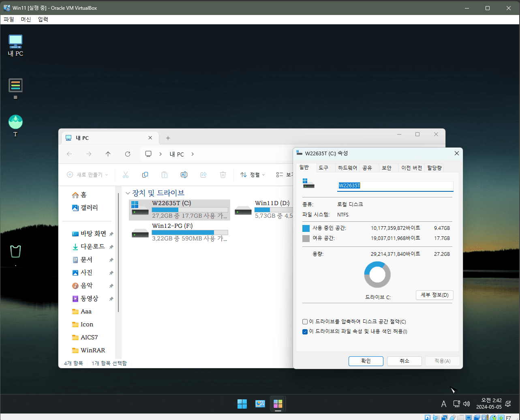
Task: Uncheck allow file indexing checkbox
Action: pos(305,332)
